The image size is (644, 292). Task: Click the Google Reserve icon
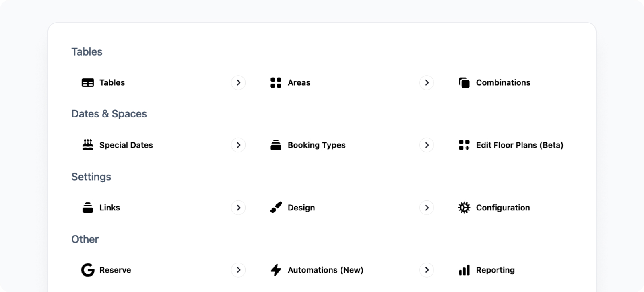click(x=88, y=270)
